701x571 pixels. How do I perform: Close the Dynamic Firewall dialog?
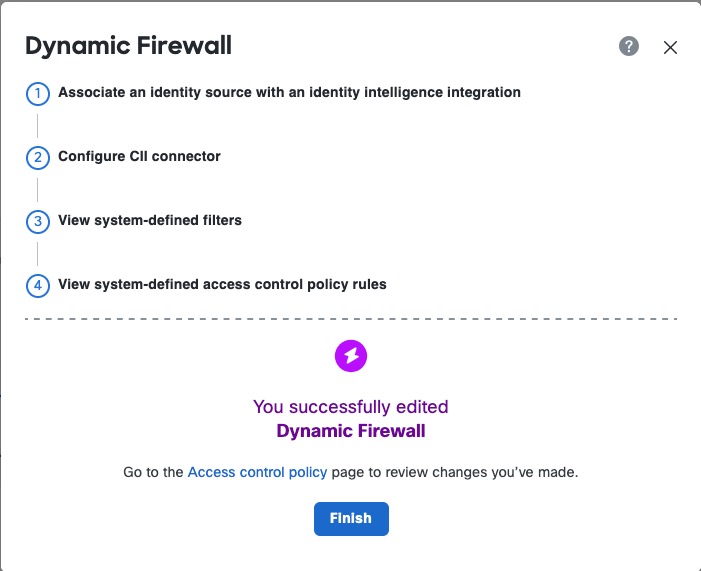pos(671,47)
